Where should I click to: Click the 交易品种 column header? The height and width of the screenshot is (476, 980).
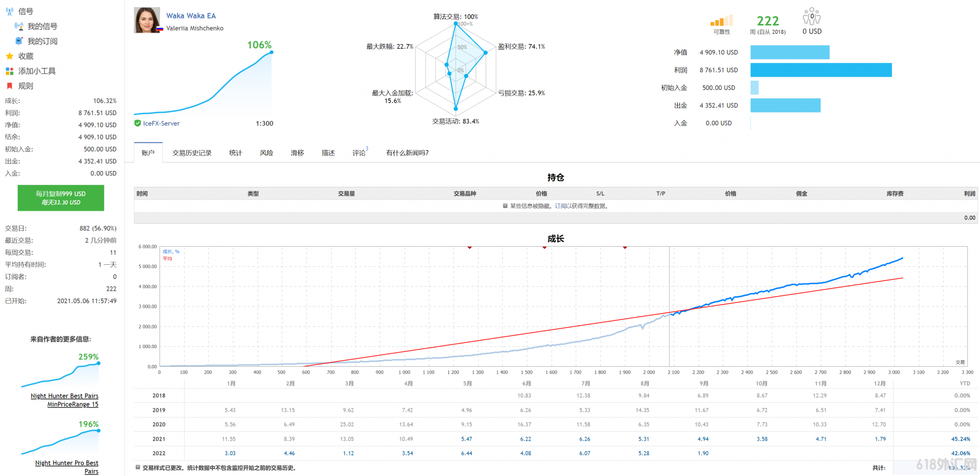[x=465, y=193]
